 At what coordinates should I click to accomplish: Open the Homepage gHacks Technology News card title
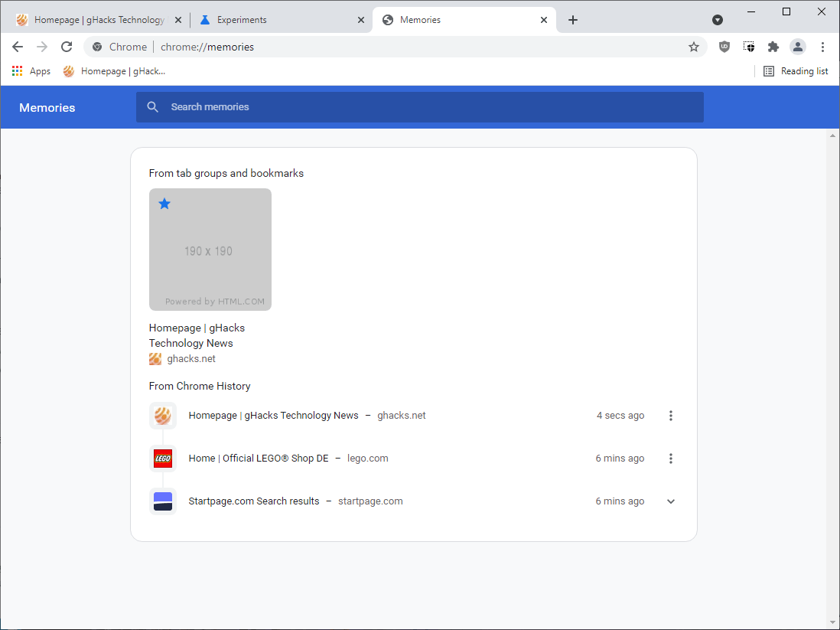pyautogui.click(x=197, y=335)
